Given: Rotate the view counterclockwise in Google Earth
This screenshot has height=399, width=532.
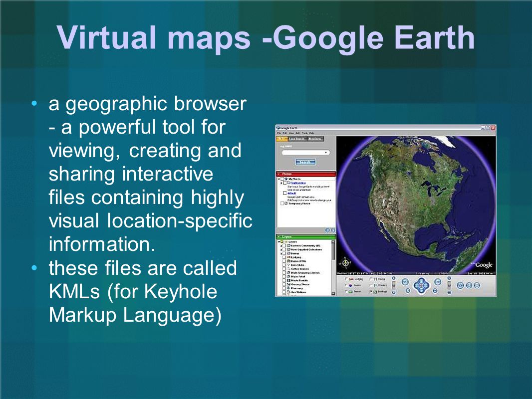Looking at the screenshot, I should click(405, 282).
